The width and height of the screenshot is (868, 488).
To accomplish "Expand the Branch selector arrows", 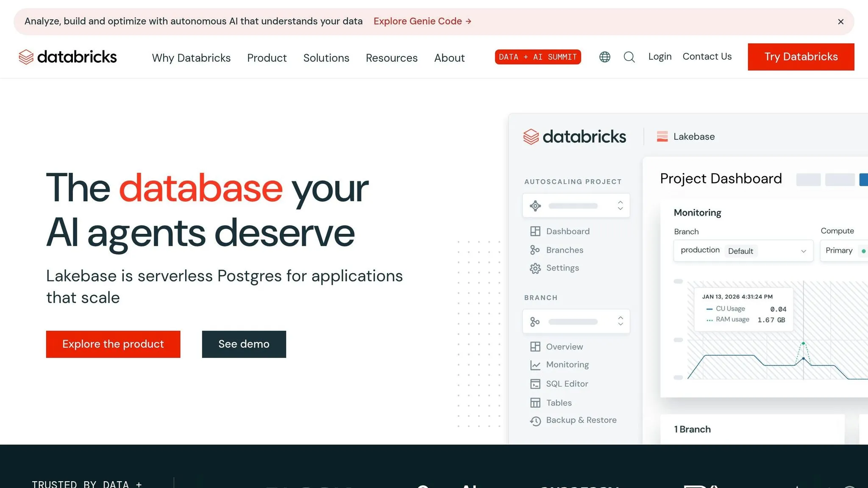I will 620,321.
